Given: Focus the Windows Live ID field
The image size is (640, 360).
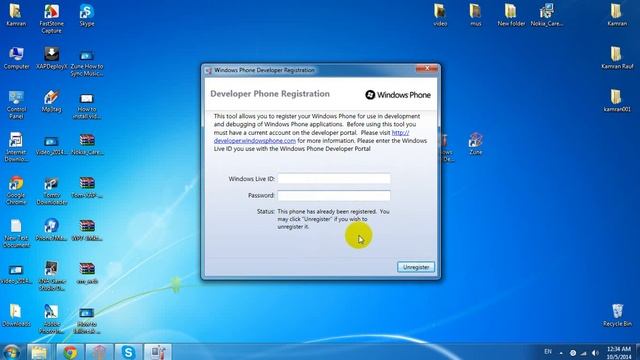Looking at the screenshot, I should click(334, 179).
